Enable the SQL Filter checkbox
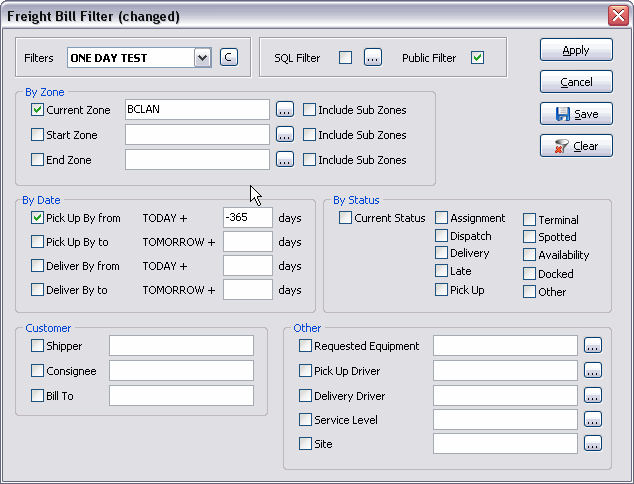This screenshot has width=634, height=484. coord(346,58)
